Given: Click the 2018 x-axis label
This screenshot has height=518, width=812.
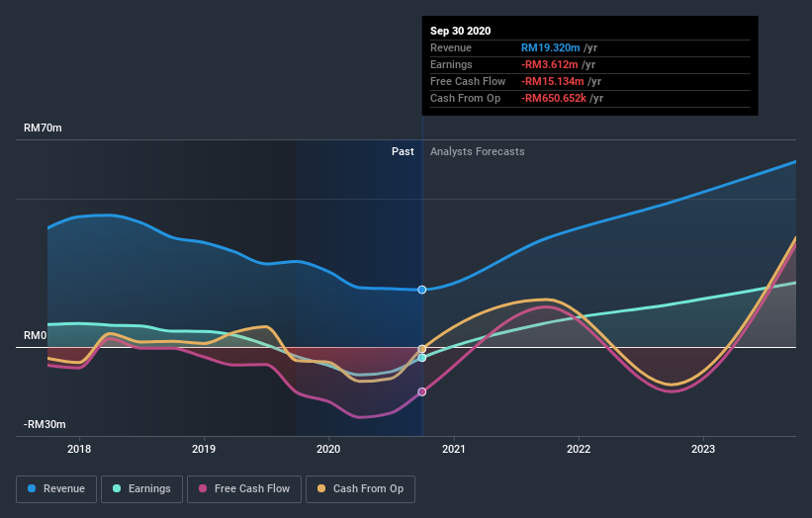Looking at the screenshot, I should pyautogui.click(x=79, y=449).
